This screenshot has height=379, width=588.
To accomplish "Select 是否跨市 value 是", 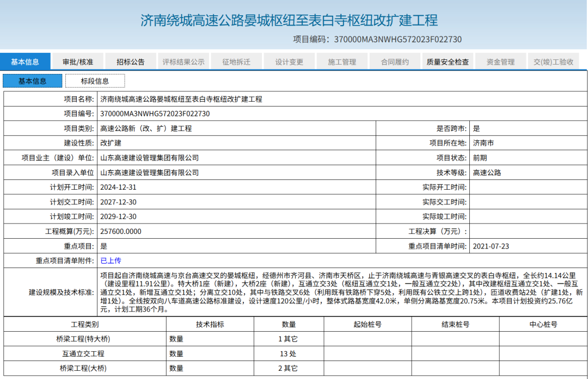I will tap(476, 128).
